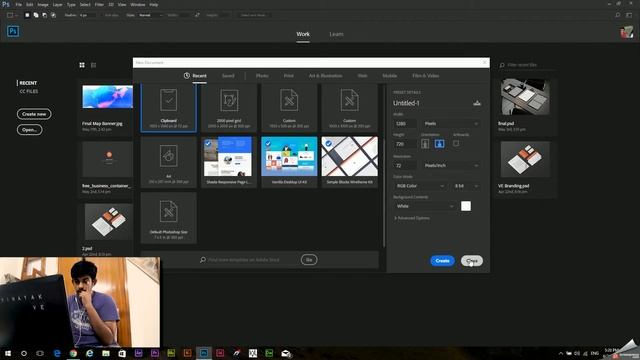The width and height of the screenshot is (640, 360).
Task: Open Cortana search circle in taskbar
Action: [x=24, y=353]
